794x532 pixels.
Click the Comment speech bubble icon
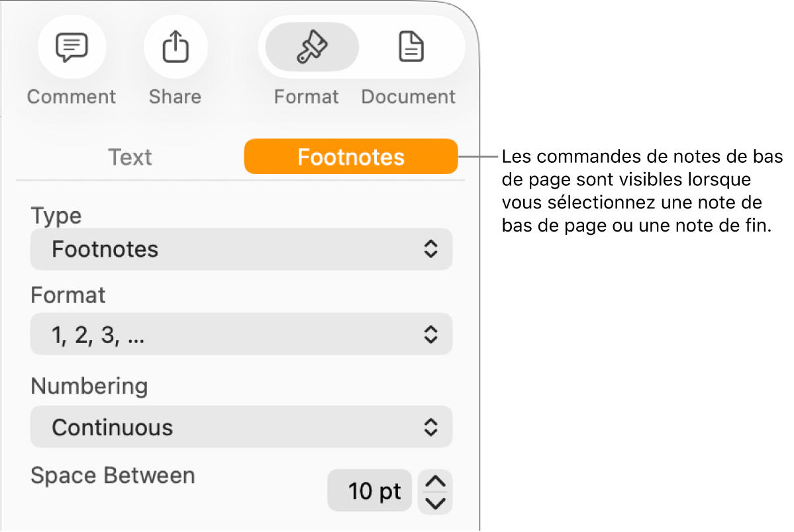tap(71, 46)
